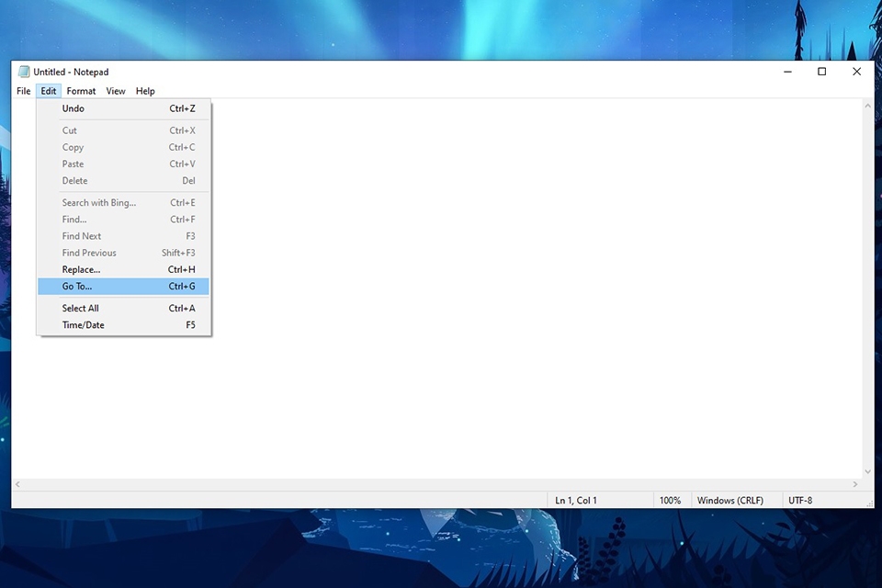Click "Select All" in the Edit menu
Screen dimensions: 882x588
click(x=80, y=308)
